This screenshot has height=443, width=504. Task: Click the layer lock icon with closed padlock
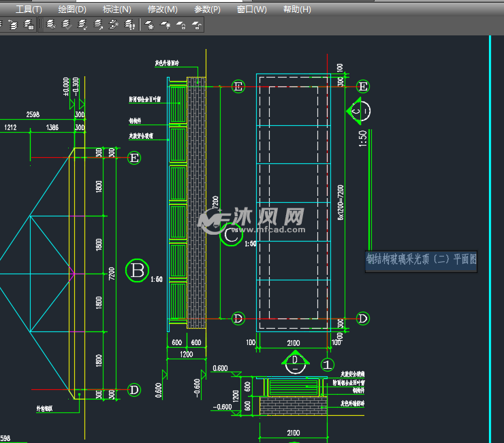click(x=181, y=25)
